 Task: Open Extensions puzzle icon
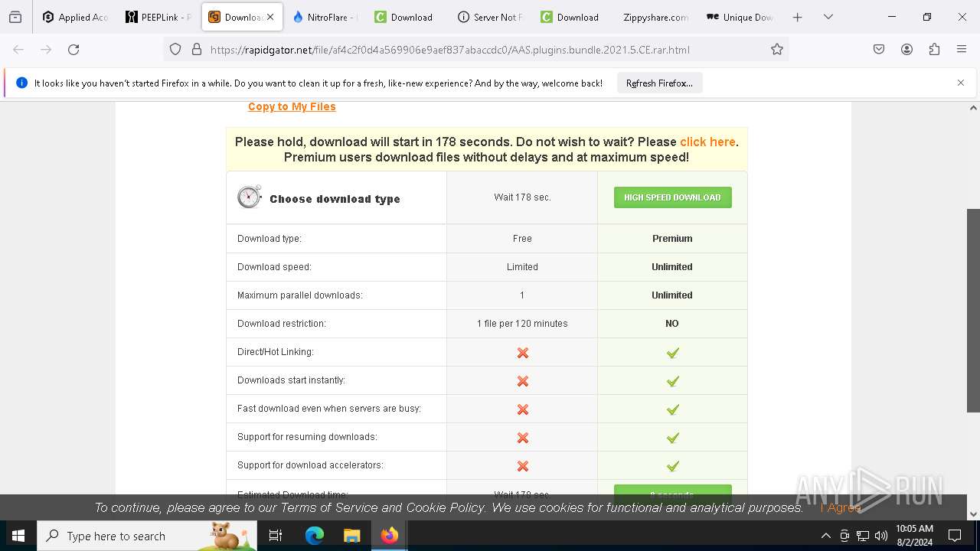click(934, 49)
